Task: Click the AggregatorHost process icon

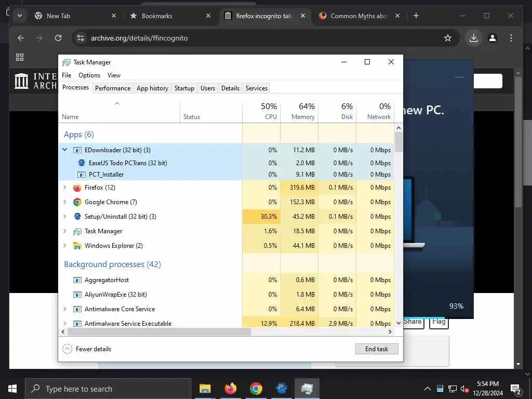Action: (x=77, y=280)
